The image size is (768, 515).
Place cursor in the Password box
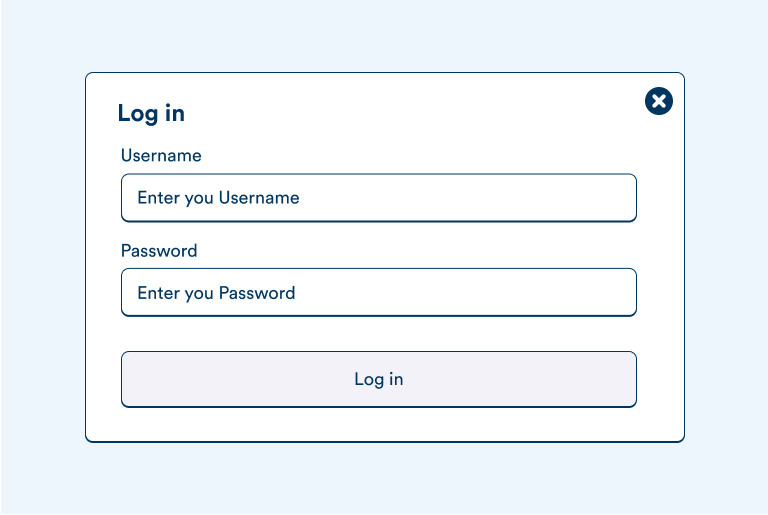pos(378,292)
